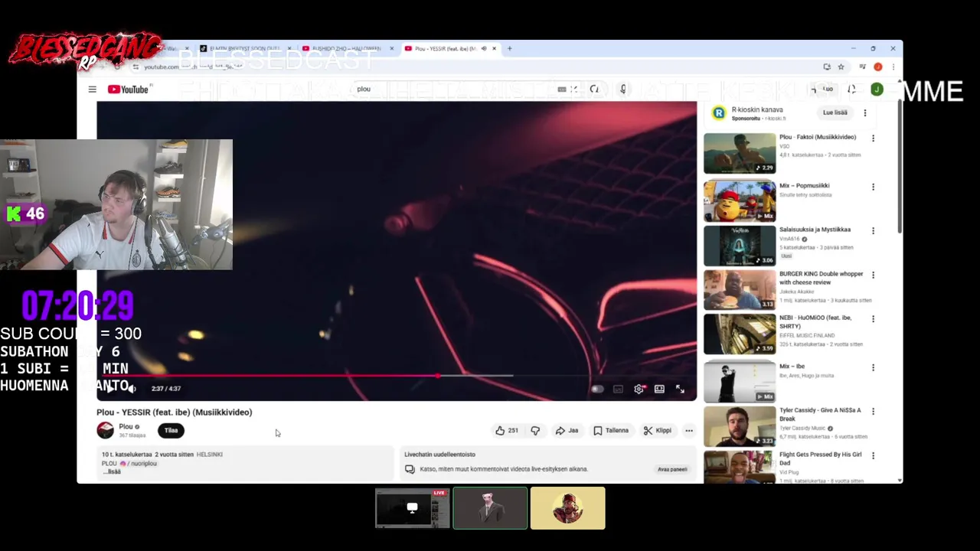Select the suited avatar participant tile

tap(490, 508)
